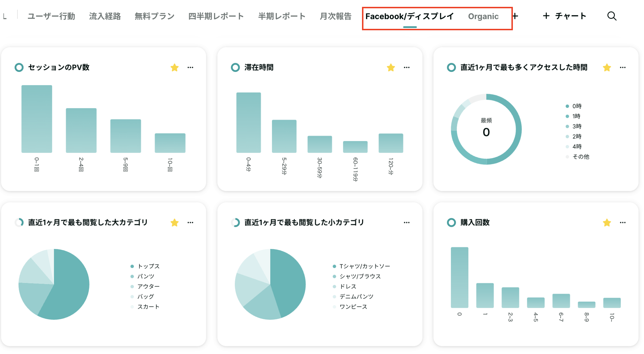Toggle star on 大カテゴリ chart card
Image resolution: width=644 pixels, height=354 pixels.
point(175,223)
